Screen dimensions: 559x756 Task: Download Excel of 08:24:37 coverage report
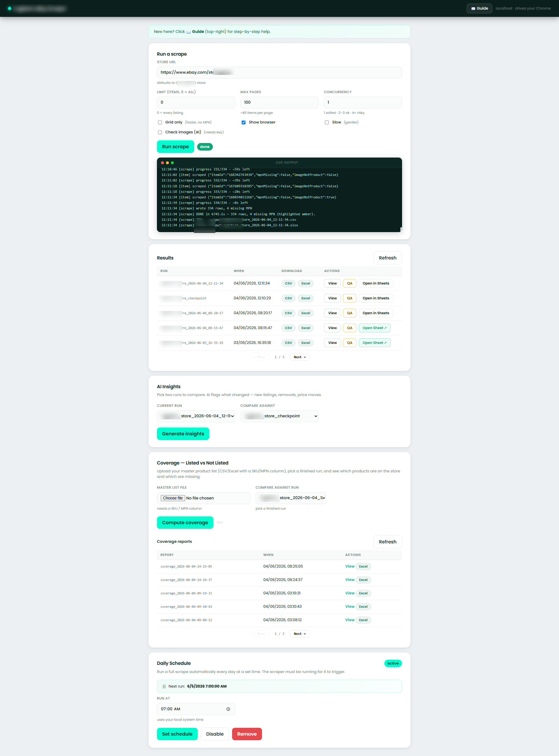point(363,580)
